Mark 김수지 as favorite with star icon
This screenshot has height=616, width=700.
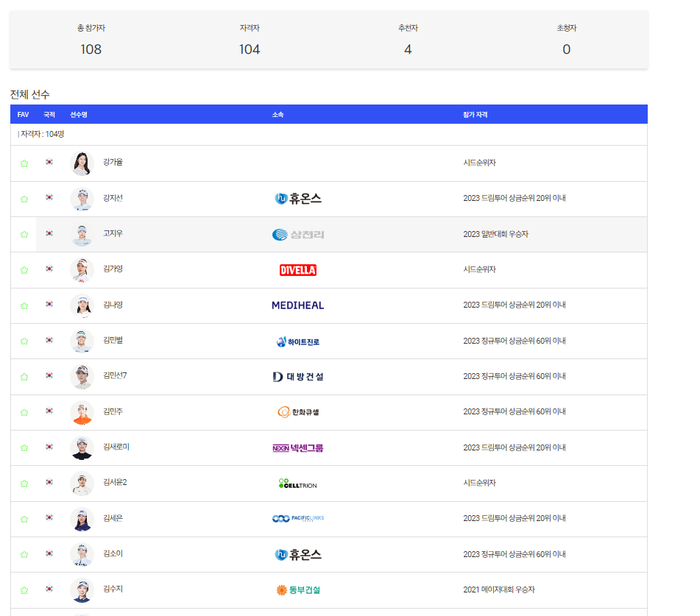point(24,590)
